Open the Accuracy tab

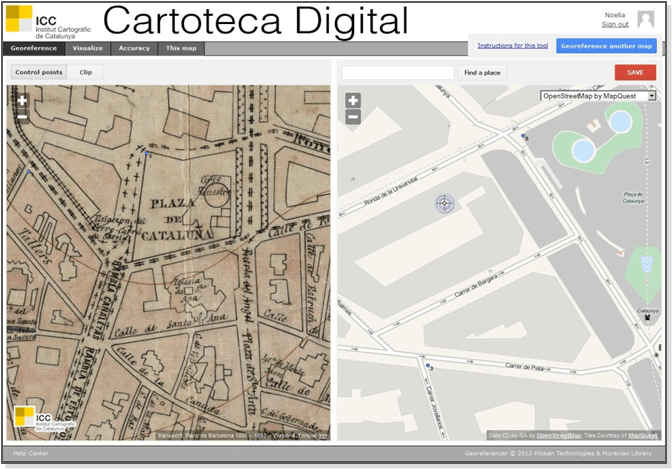click(134, 48)
